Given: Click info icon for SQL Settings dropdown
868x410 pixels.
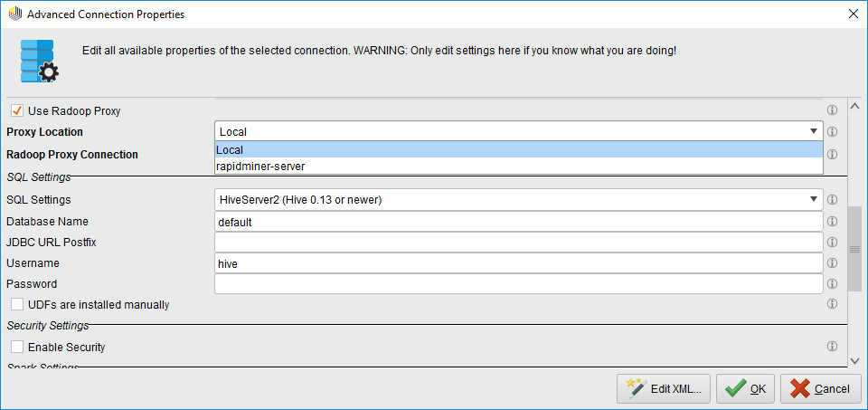Looking at the screenshot, I should (x=832, y=200).
